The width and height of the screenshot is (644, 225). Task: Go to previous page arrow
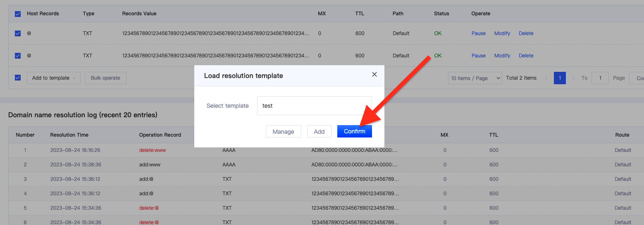click(546, 78)
